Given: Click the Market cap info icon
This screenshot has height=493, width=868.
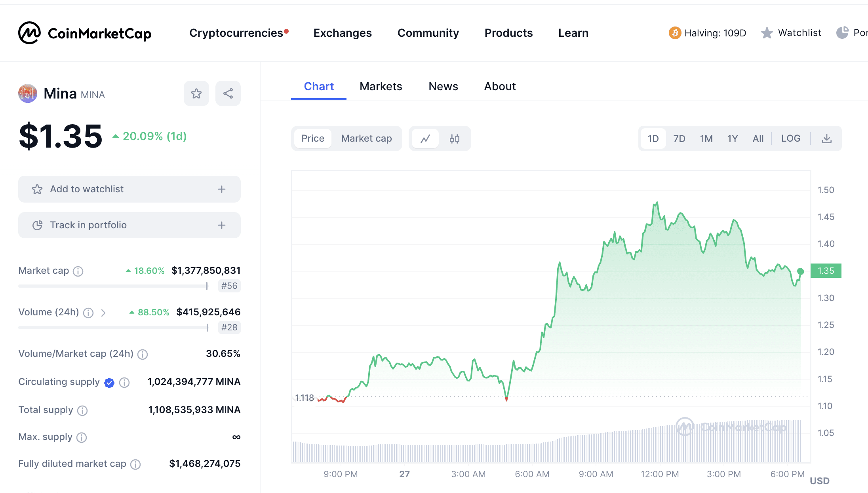Looking at the screenshot, I should click(78, 271).
